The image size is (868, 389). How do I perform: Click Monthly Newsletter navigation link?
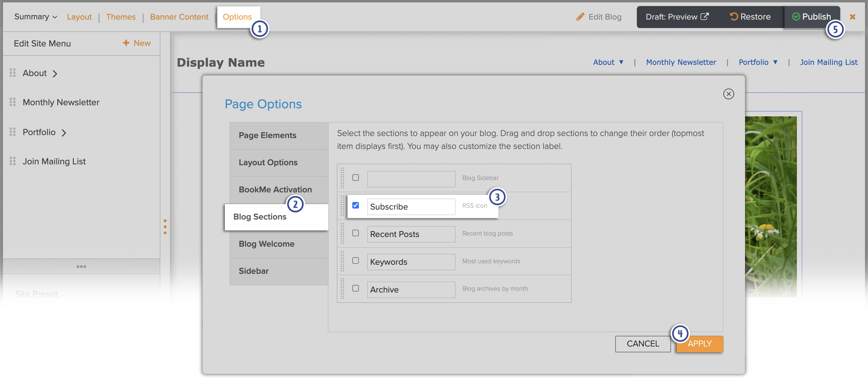tap(681, 62)
